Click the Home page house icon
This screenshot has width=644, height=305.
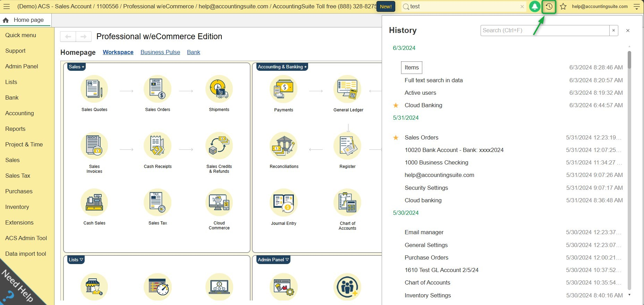point(6,20)
